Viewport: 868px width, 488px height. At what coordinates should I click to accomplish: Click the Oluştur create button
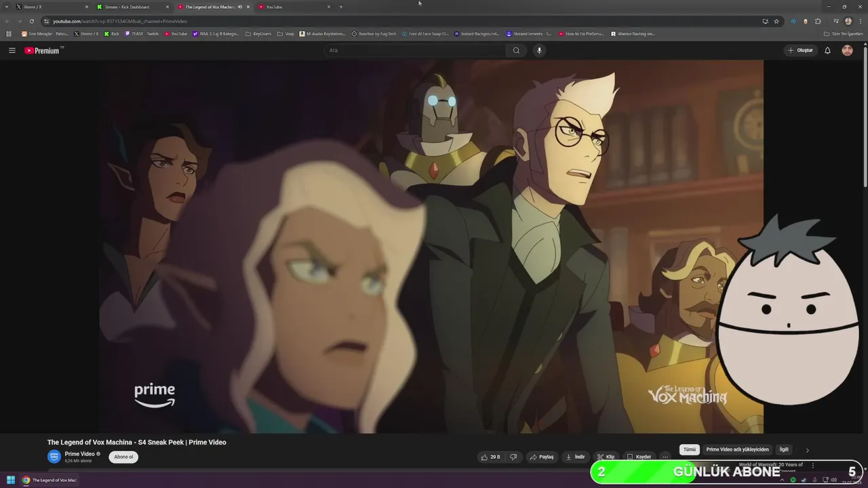(800, 50)
